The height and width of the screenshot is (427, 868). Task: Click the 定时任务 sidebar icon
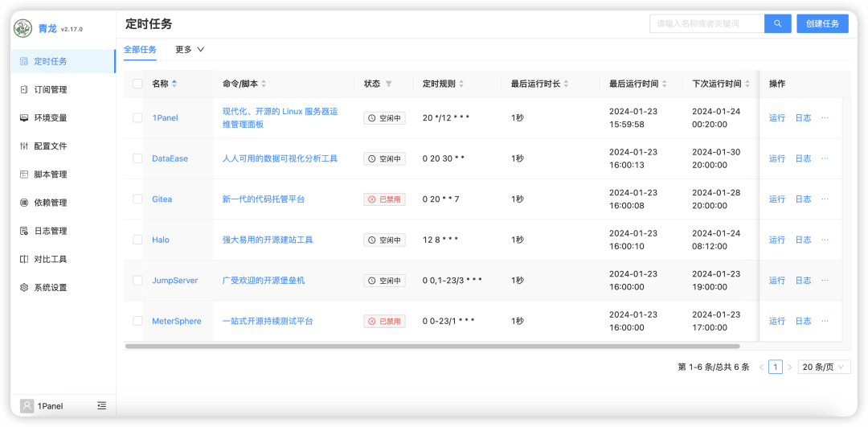tap(24, 61)
